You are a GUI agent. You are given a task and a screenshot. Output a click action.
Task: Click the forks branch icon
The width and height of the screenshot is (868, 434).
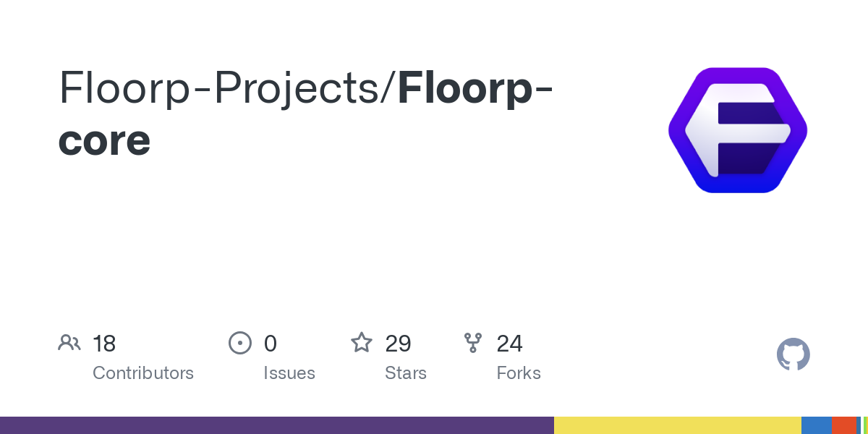(473, 343)
